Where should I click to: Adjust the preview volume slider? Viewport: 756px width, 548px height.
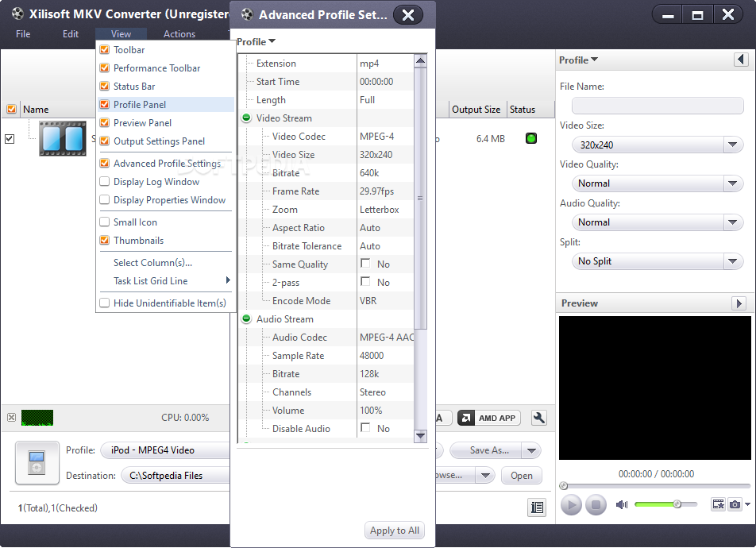pyautogui.click(x=665, y=504)
